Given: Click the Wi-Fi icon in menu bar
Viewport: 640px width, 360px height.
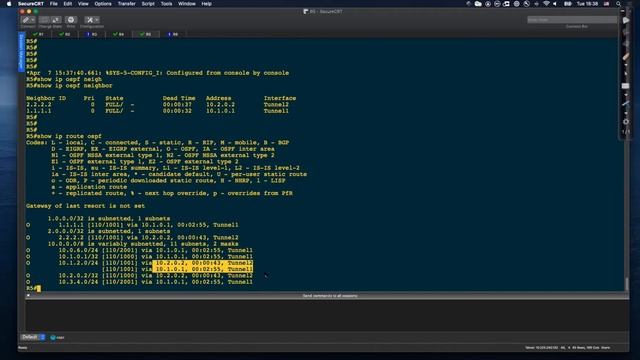Looking at the screenshot, I should click(546, 4).
